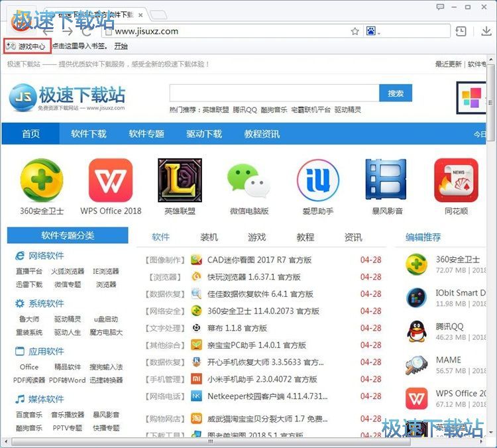This screenshot has width=497, height=448.
Task: Open 火狐浏览器 category link
Action: coord(68,271)
